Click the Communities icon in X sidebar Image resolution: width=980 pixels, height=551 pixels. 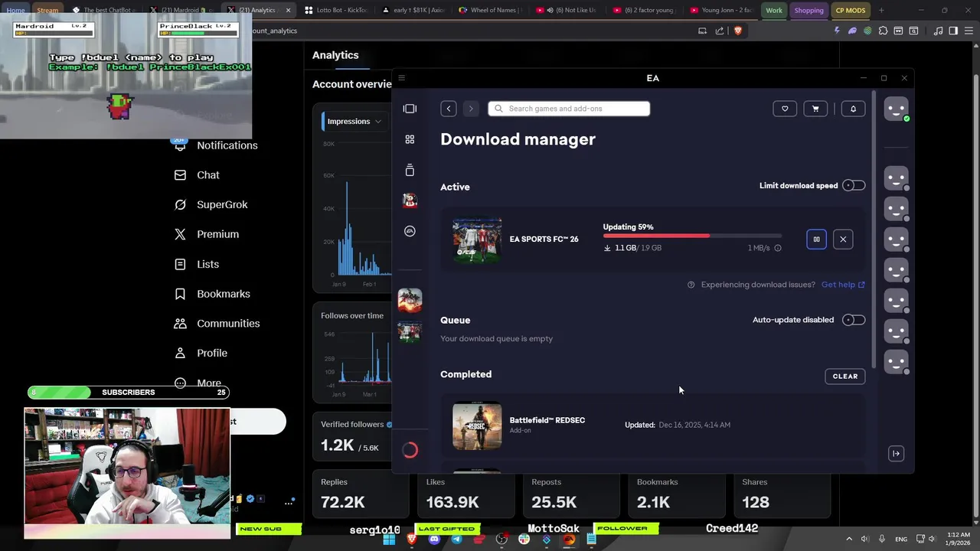(x=180, y=324)
